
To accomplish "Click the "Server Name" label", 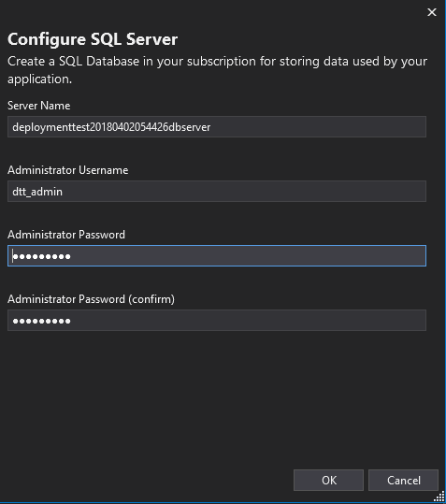I will (x=39, y=106).
